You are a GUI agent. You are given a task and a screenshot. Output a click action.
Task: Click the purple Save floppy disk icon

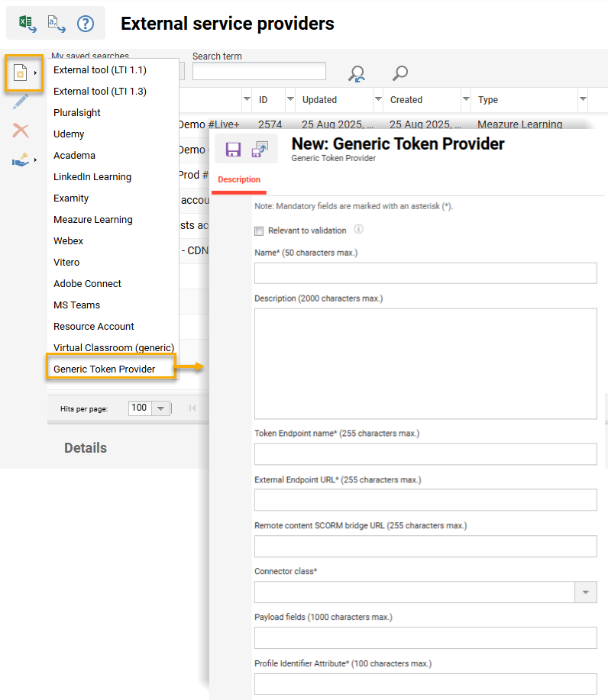coord(233,150)
